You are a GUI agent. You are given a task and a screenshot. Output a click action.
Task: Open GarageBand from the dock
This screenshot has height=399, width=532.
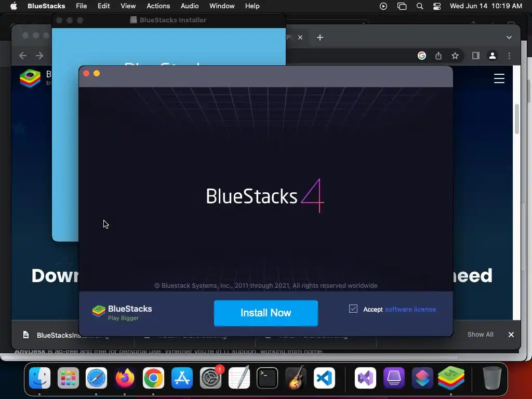coord(296,378)
